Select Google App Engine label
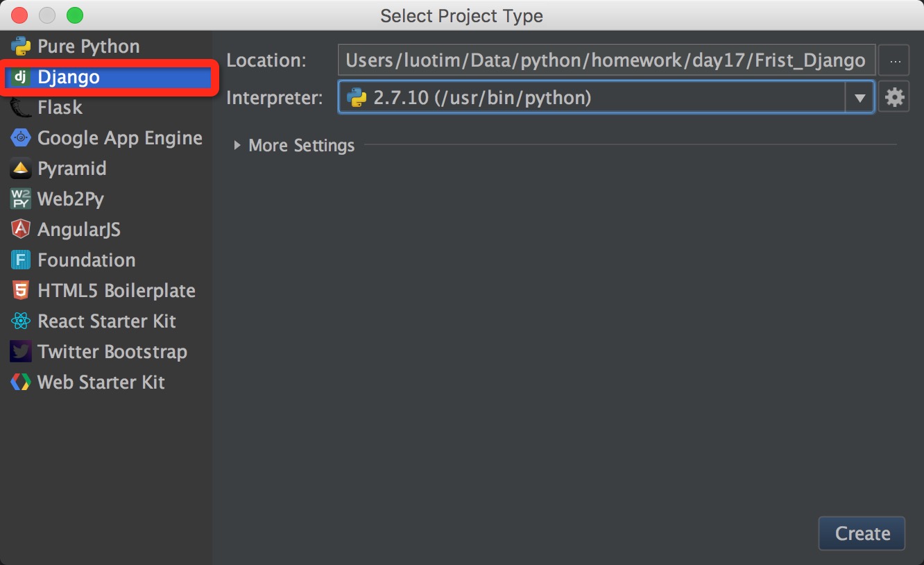 (x=120, y=138)
